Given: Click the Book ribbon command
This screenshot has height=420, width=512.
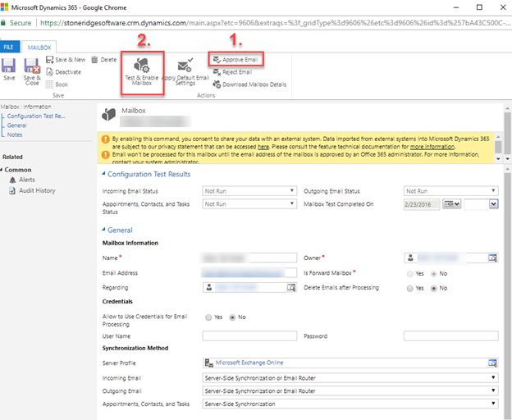Looking at the screenshot, I should (x=57, y=84).
